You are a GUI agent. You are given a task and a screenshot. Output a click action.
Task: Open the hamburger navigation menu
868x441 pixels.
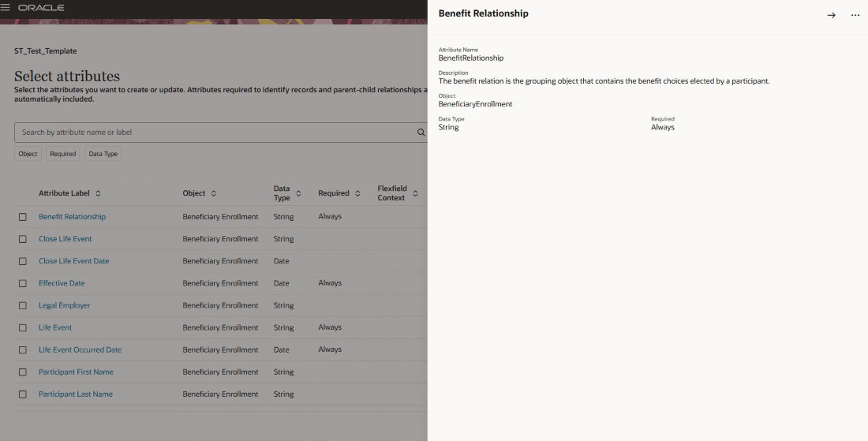pos(6,7)
